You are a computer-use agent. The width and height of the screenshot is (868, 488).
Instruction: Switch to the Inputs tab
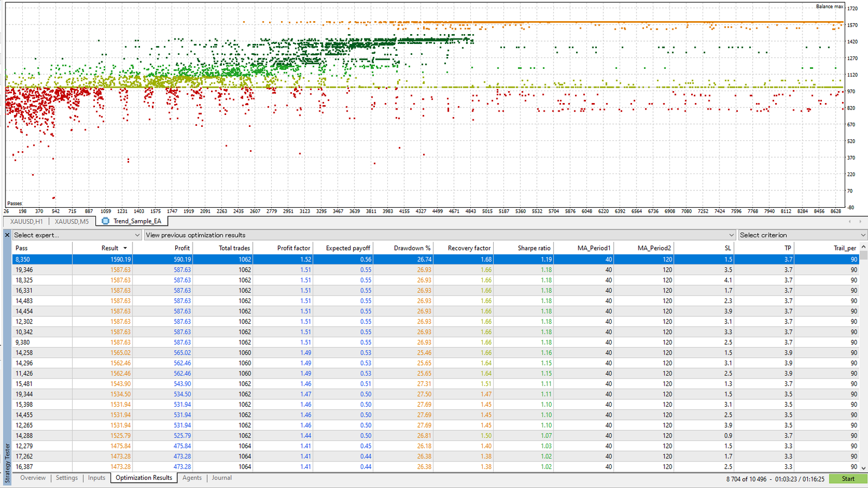(x=97, y=478)
